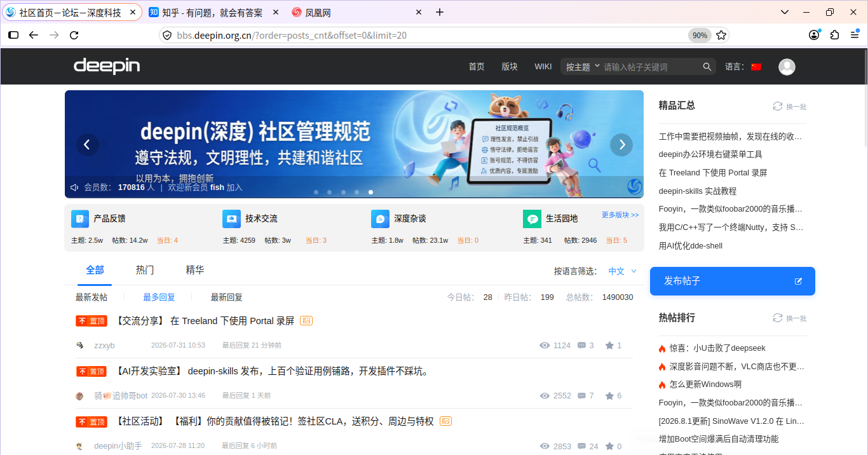Reload the page with the browser refresh button

tap(74, 35)
